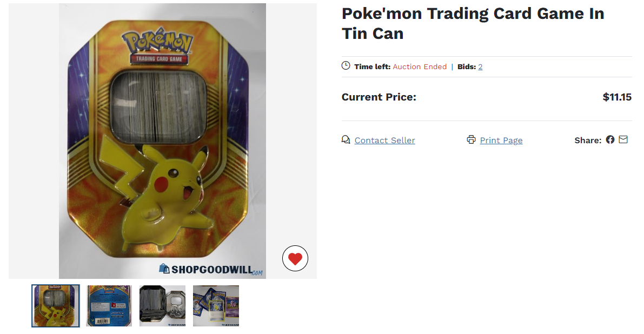644x334 pixels.
Task: Select the Pikachu tin front thumbnail
Action: click(x=56, y=306)
